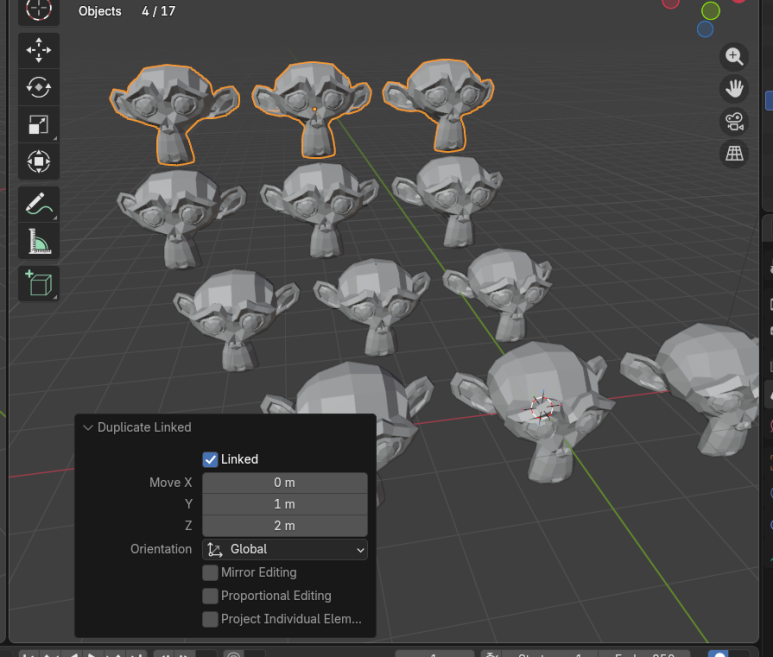This screenshot has width=773, height=657.
Task: Collapse the Duplicate Linked panel
Action: click(x=88, y=427)
